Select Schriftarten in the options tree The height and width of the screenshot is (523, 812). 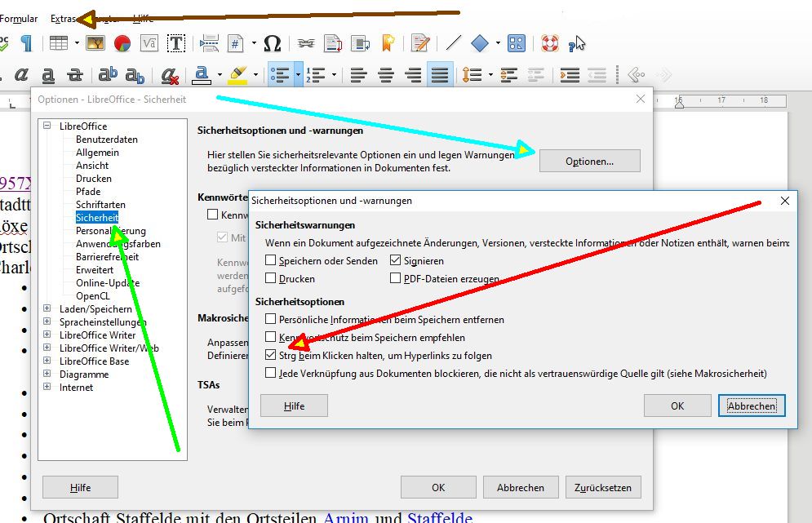pyautogui.click(x=100, y=205)
